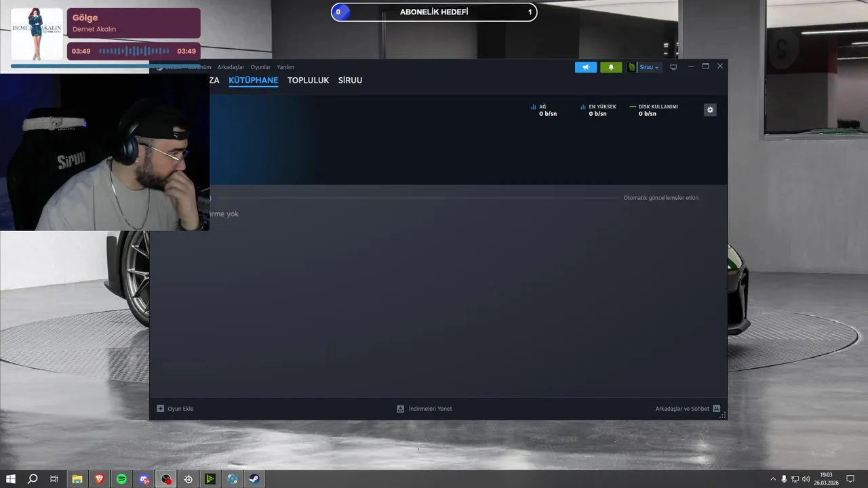Click Oyun Ekle text button
Image resolution: width=868 pixels, height=488 pixels.
(x=180, y=409)
